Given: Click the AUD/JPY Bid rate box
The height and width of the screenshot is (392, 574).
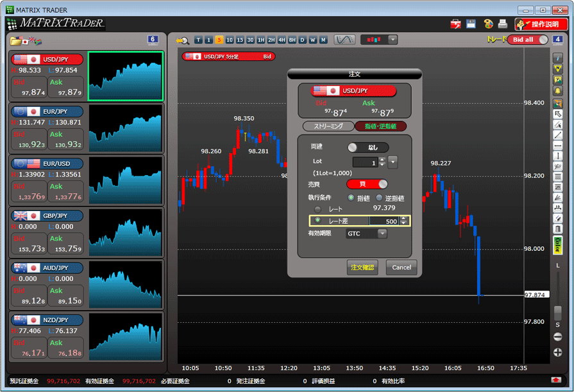Looking at the screenshot, I should click(30, 296).
